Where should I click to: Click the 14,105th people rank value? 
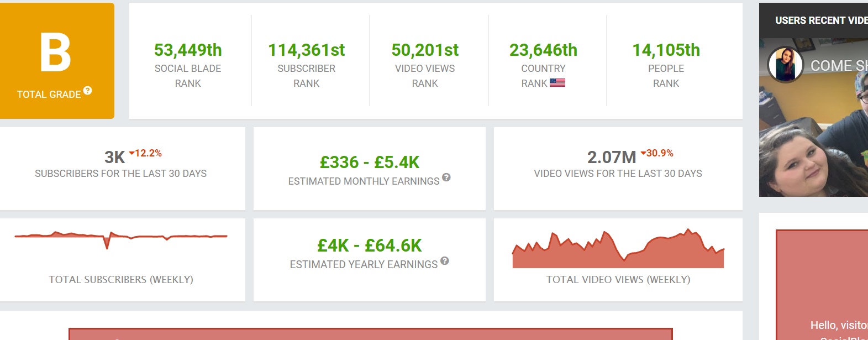coord(666,50)
